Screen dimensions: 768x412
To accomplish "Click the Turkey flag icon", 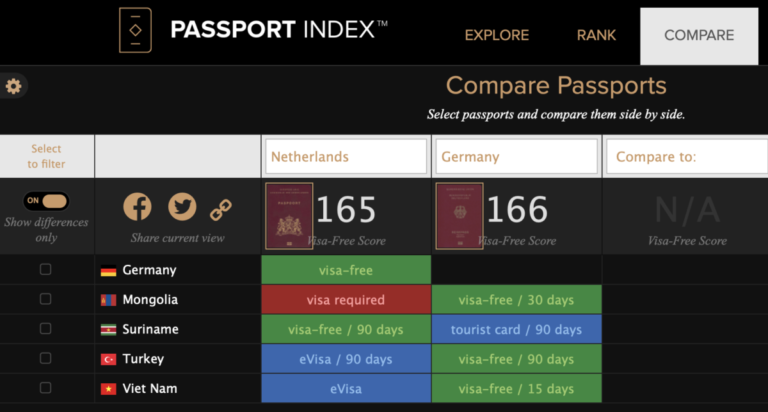I will click(x=108, y=359).
